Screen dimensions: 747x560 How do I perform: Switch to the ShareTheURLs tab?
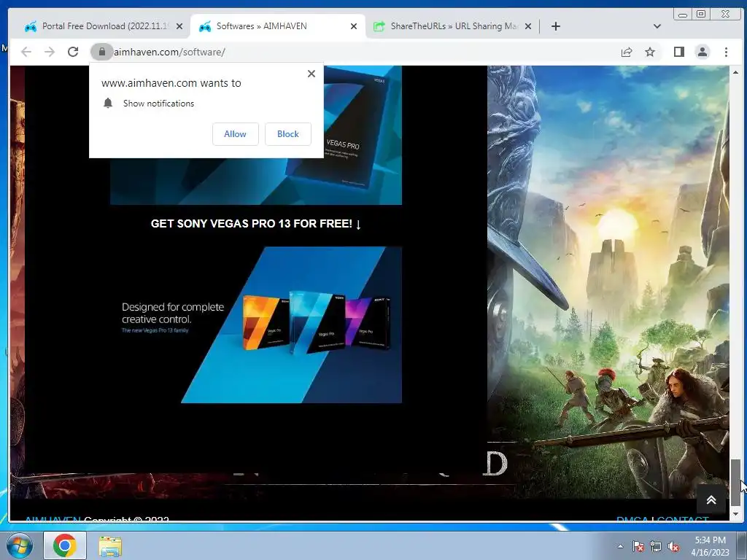click(452, 26)
